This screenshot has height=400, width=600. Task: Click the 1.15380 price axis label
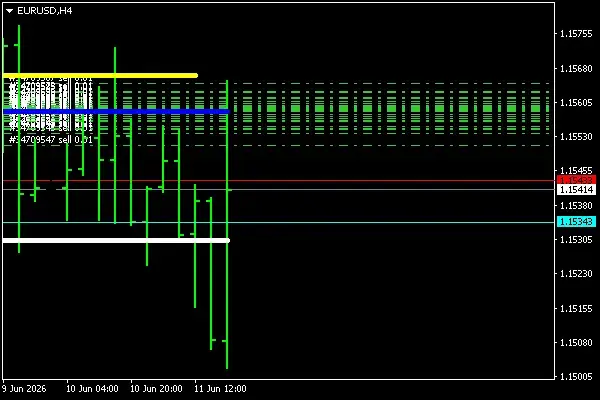pos(576,206)
